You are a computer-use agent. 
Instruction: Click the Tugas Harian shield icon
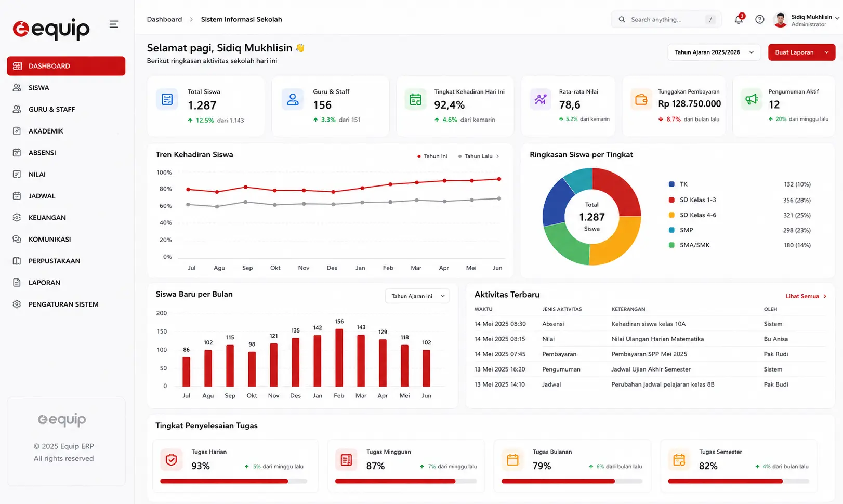171,460
